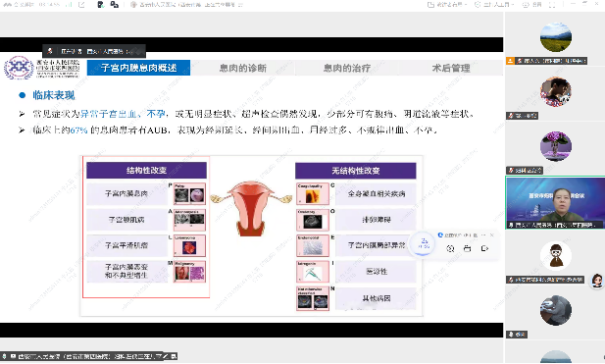Click the Iatrogenic image thumbnail
605x364 pixels.
(313, 272)
